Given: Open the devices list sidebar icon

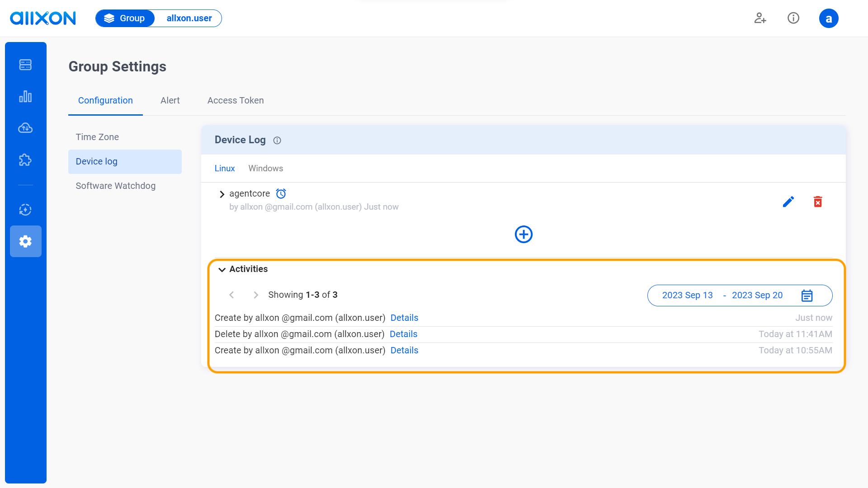Looking at the screenshot, I should 25,65.
